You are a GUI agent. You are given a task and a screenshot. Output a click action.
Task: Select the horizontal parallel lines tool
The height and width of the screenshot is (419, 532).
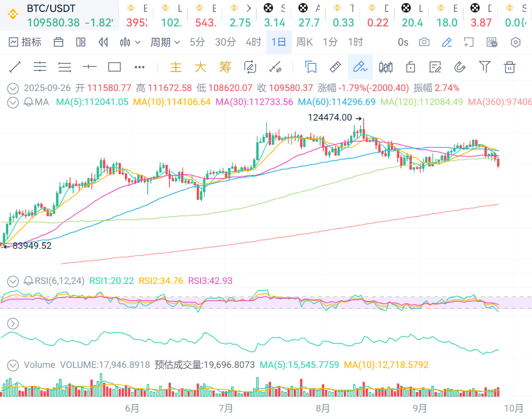(40, 67)
